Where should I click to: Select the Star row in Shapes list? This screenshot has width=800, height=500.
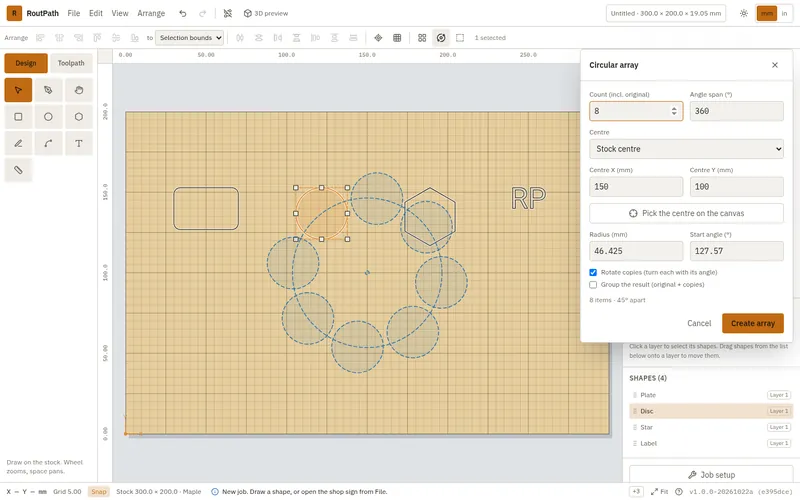(x=711, y=428)
